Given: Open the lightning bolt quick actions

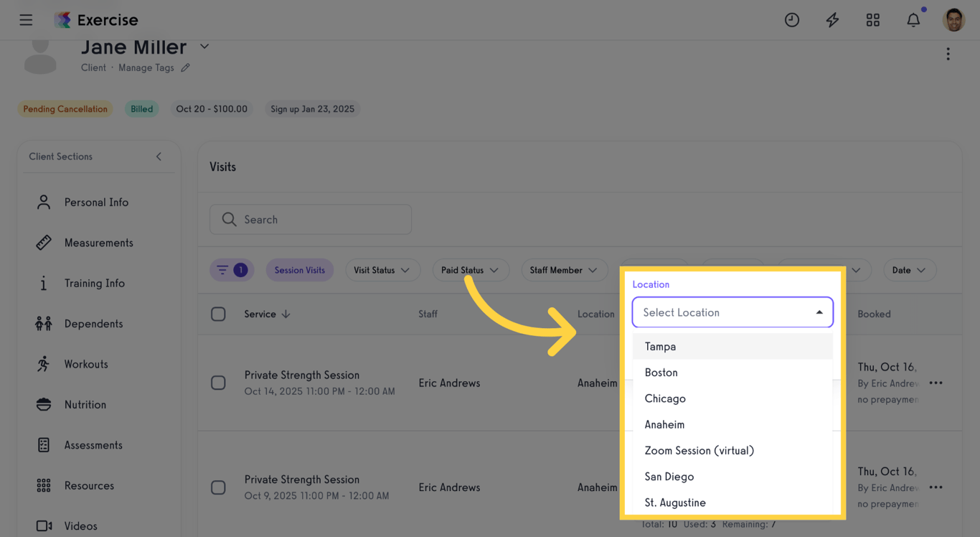Looking at the screenshot, I should (832, 20).
